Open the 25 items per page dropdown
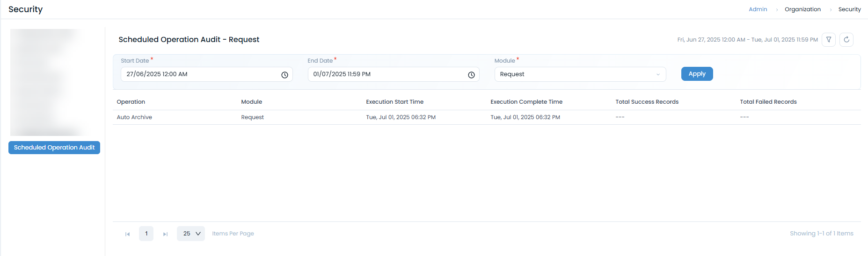Screen dimensions: 868x256 point(191,234)
